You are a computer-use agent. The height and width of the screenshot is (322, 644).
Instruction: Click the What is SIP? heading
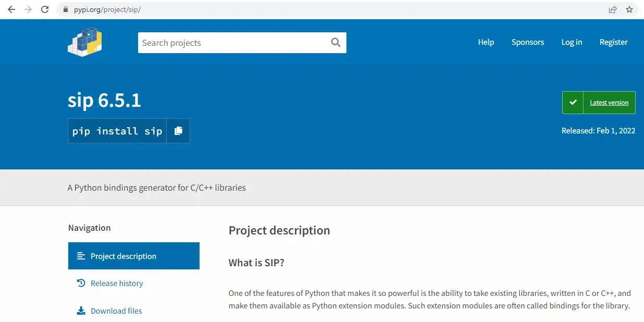[x=256, y=263]
